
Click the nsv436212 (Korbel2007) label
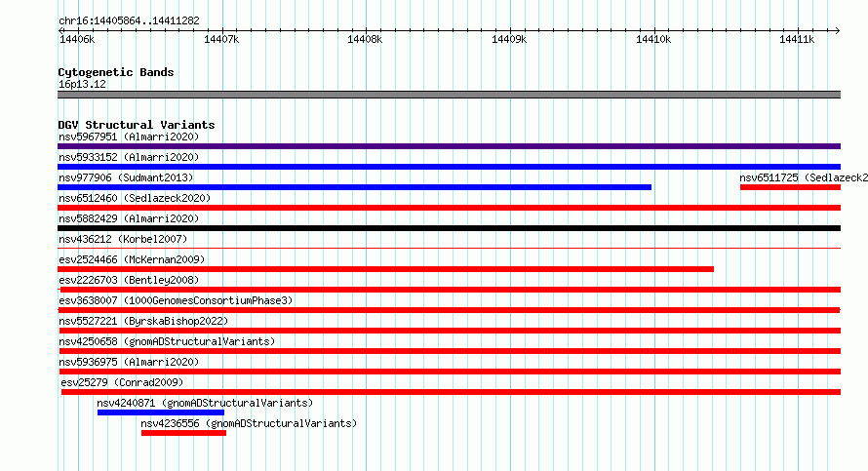click(x=123, y=239)
